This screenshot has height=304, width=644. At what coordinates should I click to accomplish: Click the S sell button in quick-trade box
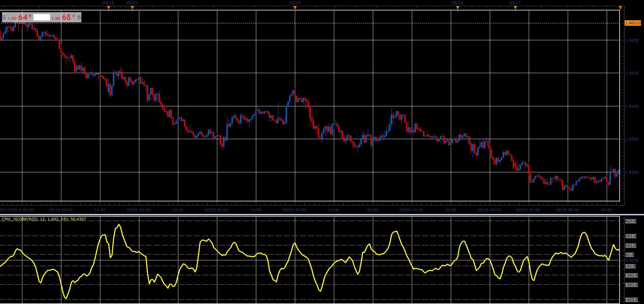pos(4,18)
